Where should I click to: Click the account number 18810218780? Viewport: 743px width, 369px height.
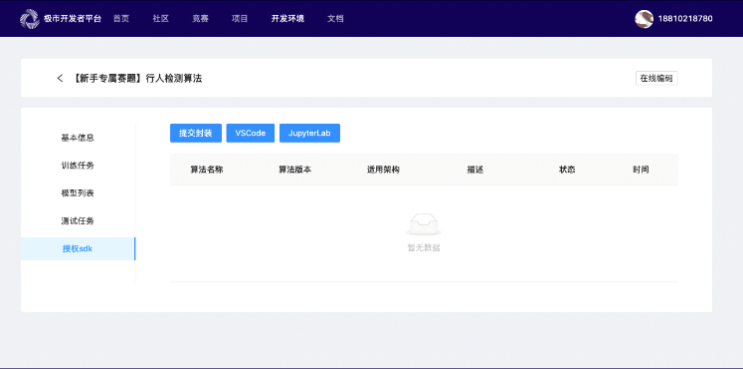(685, 19)
